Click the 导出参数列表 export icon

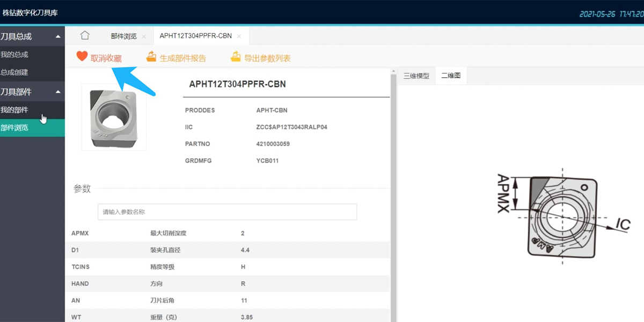point(236,56)
